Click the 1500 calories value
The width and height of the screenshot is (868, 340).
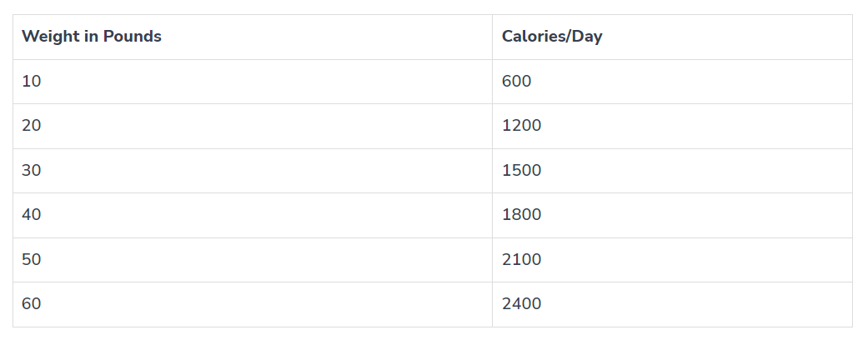[521, 171]
